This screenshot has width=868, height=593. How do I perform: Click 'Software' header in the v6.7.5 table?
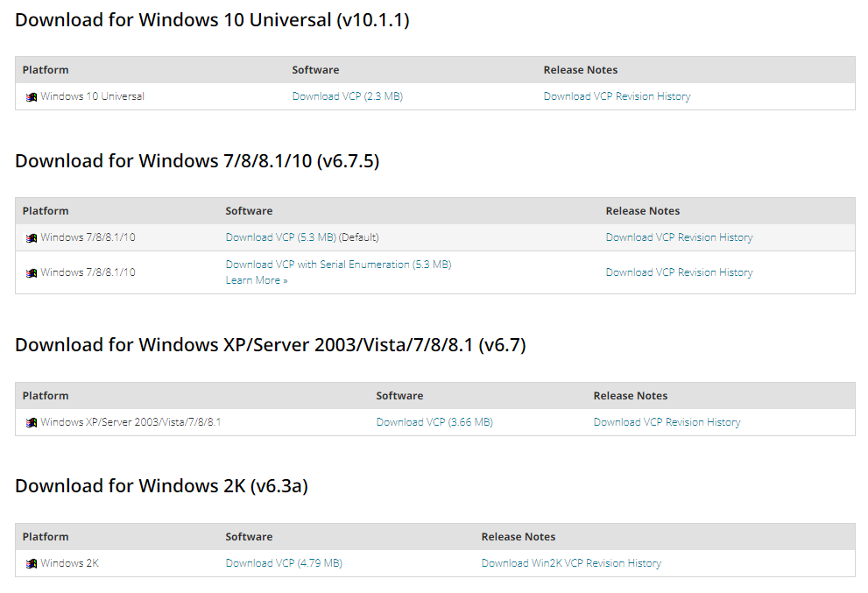click(x=249, y=211)
